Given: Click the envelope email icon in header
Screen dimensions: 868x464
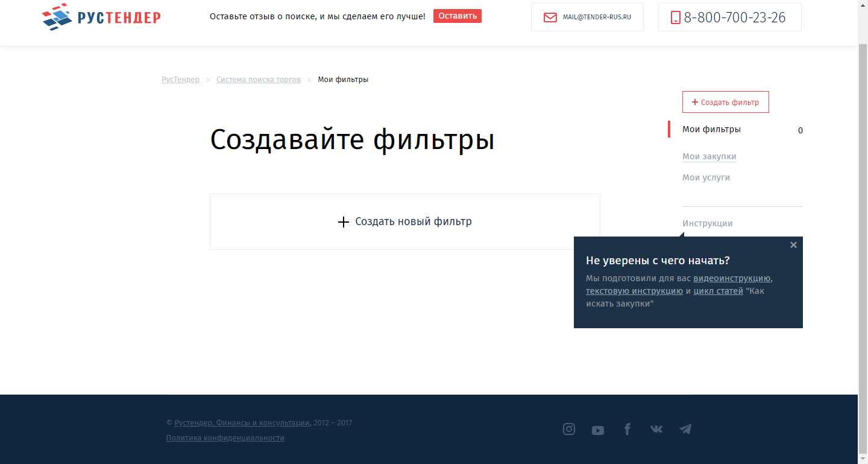Looking at the screenshot, I should tap(550, 17).
